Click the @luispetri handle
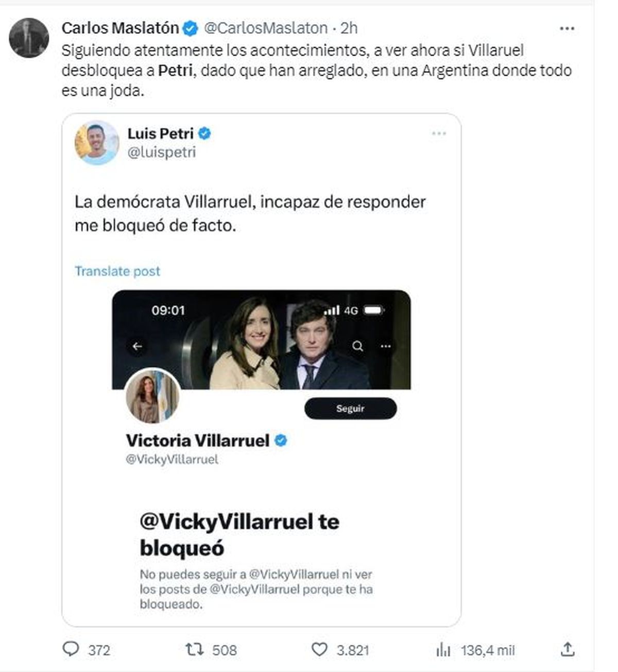The image size is (618, 672). click(162, 153)
